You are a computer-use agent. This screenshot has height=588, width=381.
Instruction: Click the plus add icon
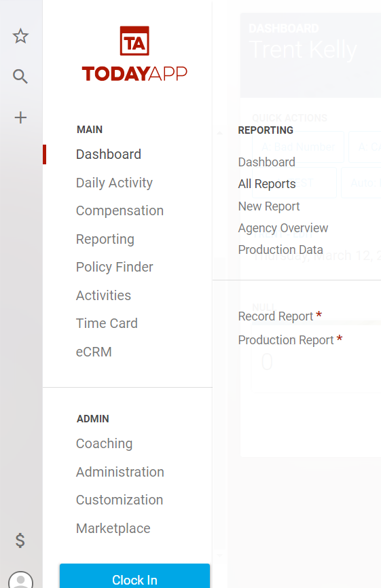[20, 117]
